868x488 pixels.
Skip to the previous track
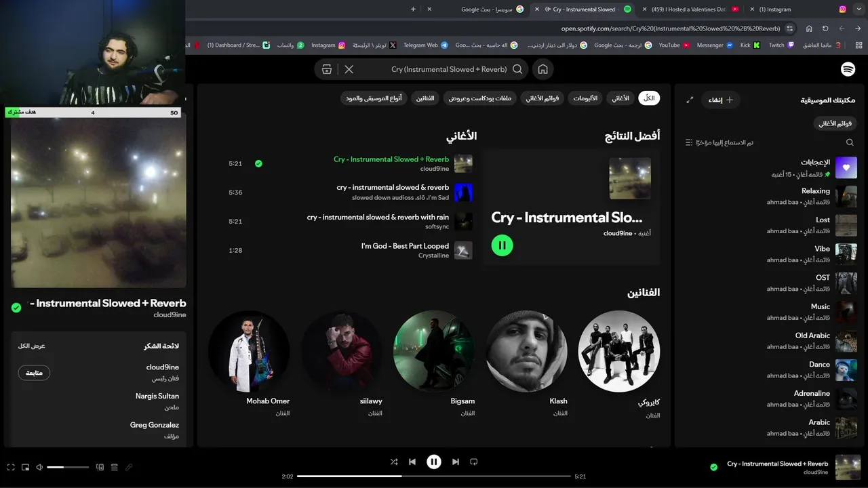point(412,462)
